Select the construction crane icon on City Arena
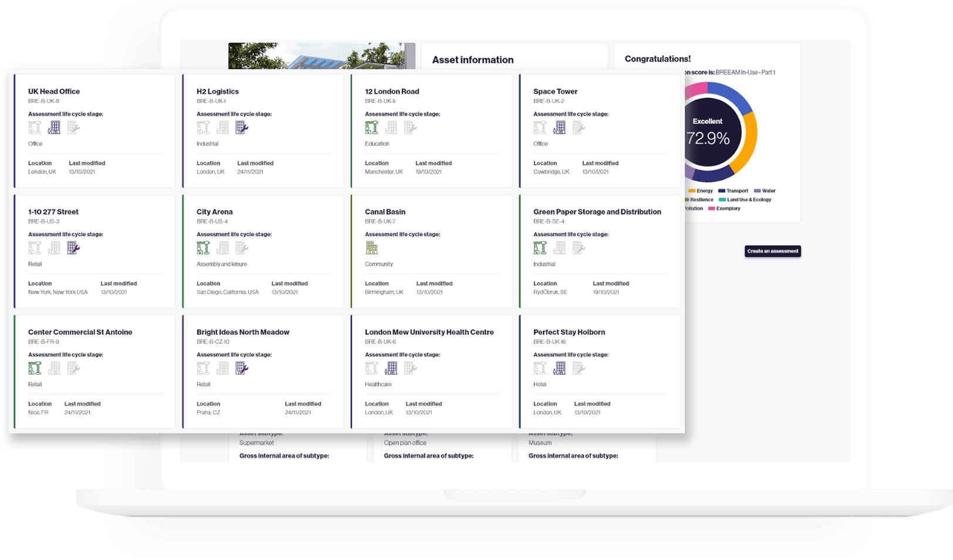Viewport: 953px width, 560px height. [203, 247]
